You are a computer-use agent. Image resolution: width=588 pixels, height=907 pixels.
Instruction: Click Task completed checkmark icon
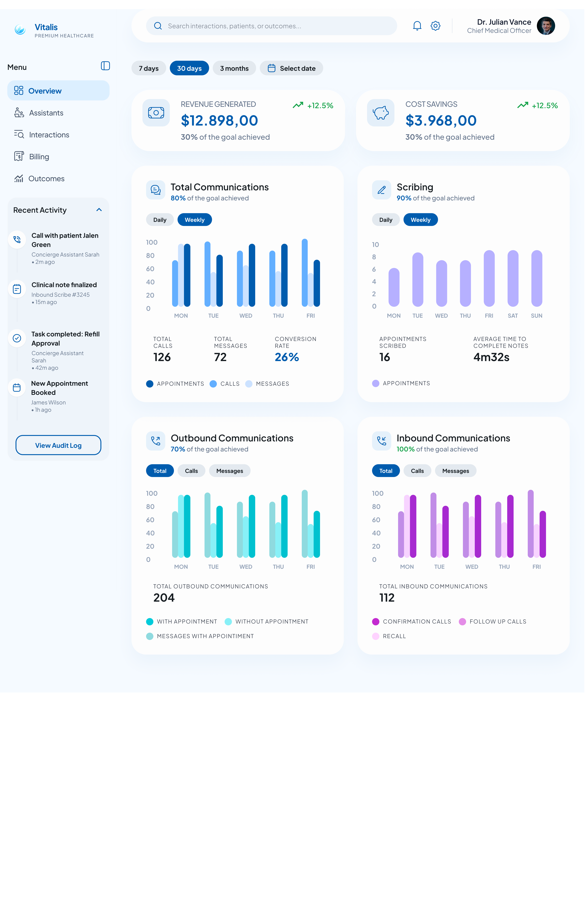[17, 338]
